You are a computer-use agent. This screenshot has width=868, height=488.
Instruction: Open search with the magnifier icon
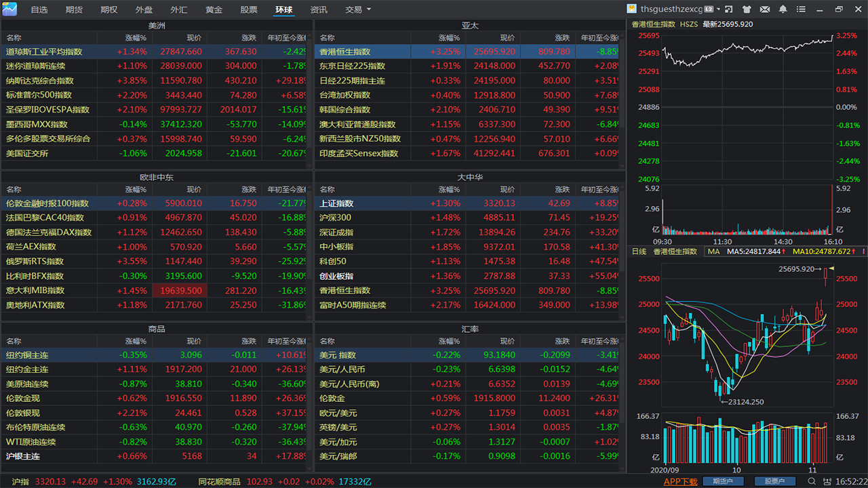tap(812, 481)
